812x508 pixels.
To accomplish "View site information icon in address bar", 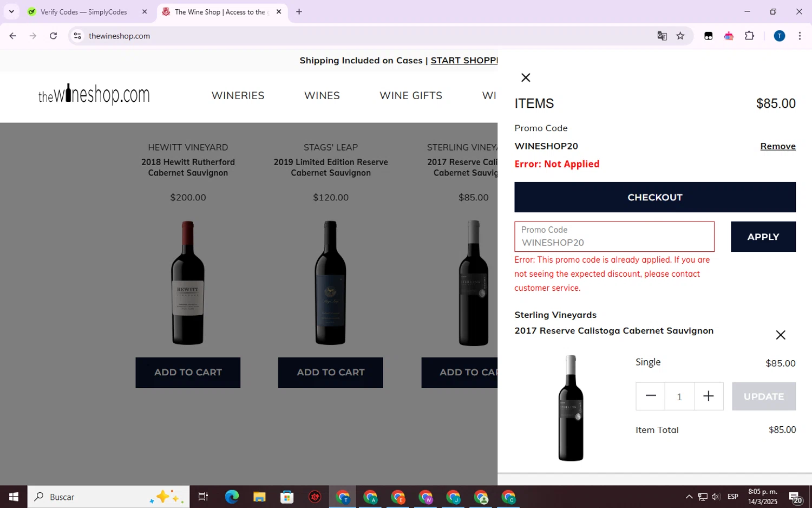I will (77, 36).
